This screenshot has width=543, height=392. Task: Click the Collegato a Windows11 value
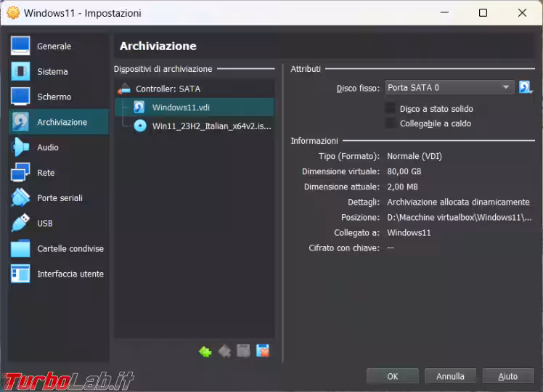[409, 233]
